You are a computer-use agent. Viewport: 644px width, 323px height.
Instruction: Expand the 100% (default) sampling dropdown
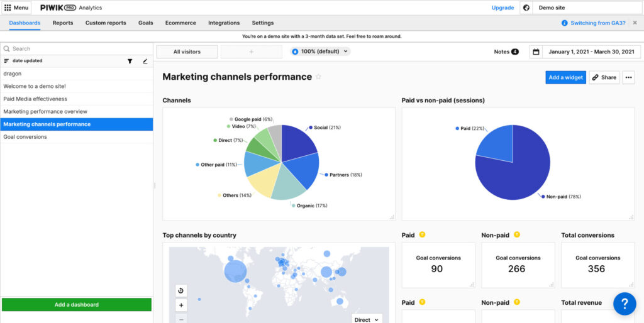pyautogui.click(x=321, y=52)
